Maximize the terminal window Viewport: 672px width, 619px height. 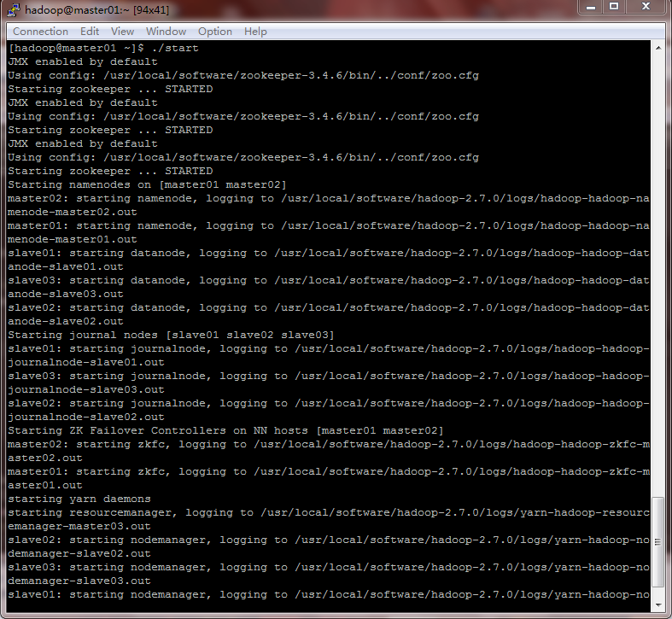tap(614, 7)
